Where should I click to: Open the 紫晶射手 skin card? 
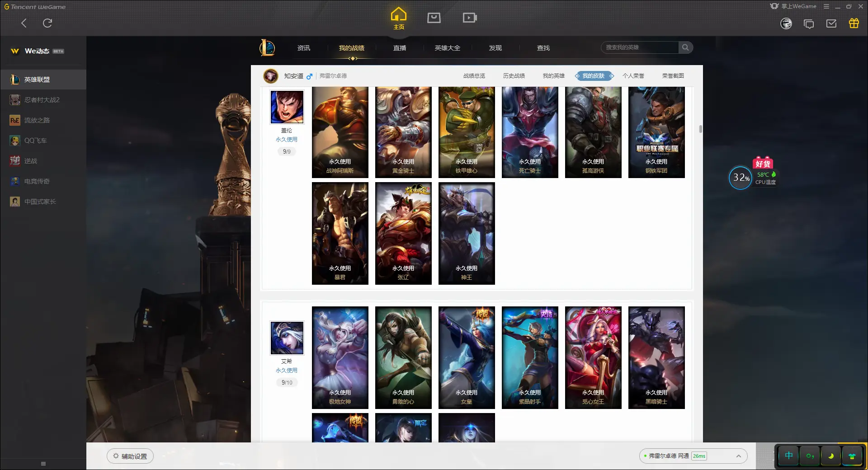coord(530,357)
